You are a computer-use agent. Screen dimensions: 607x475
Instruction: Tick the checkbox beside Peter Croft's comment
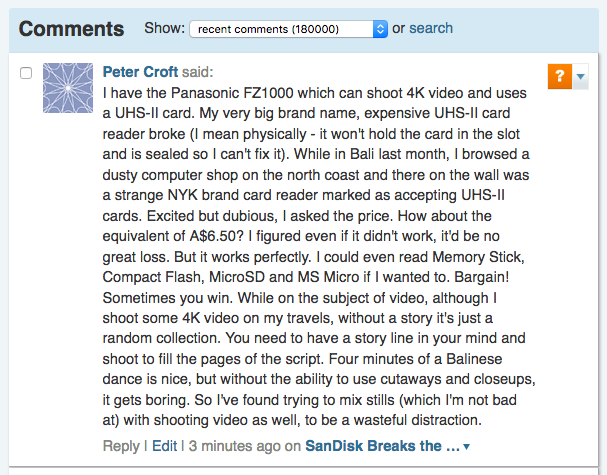tap(26, 73)
